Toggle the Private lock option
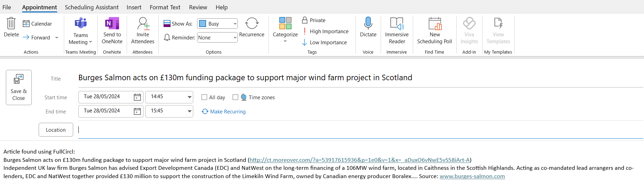The image size is (644, 194). click(314, 20)
